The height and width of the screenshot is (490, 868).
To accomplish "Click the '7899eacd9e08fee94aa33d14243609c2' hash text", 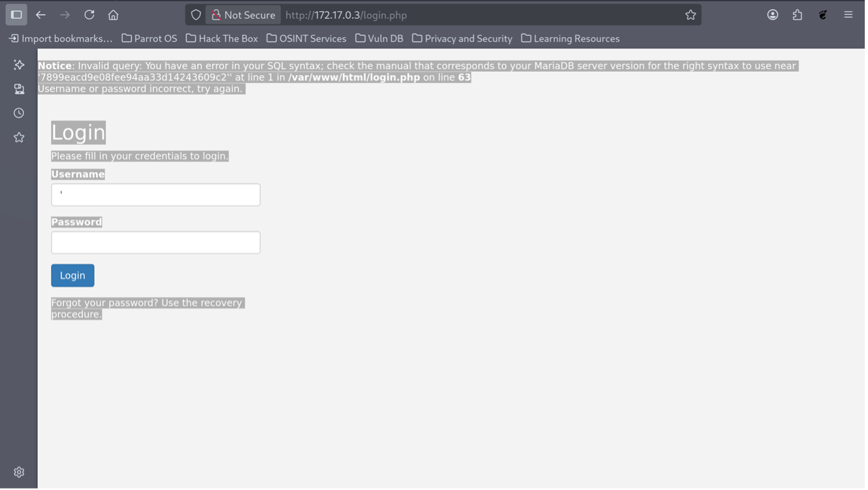I will [x=134, y=78].
